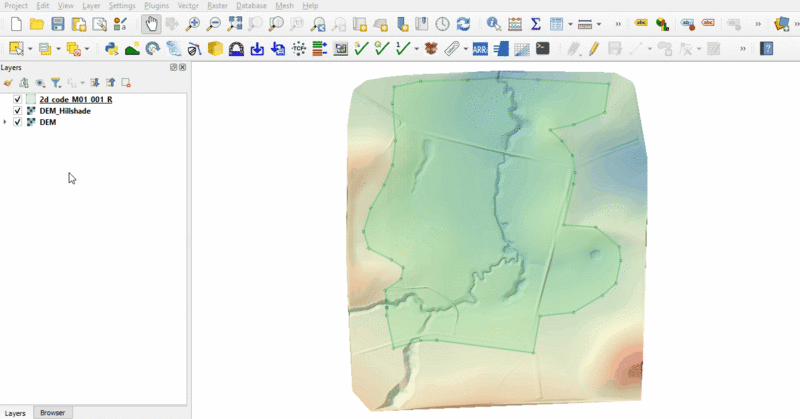800x419 pixels.
Task: Open the Filter Legend dropdown in Layers panel
Action: pos(57,83)
